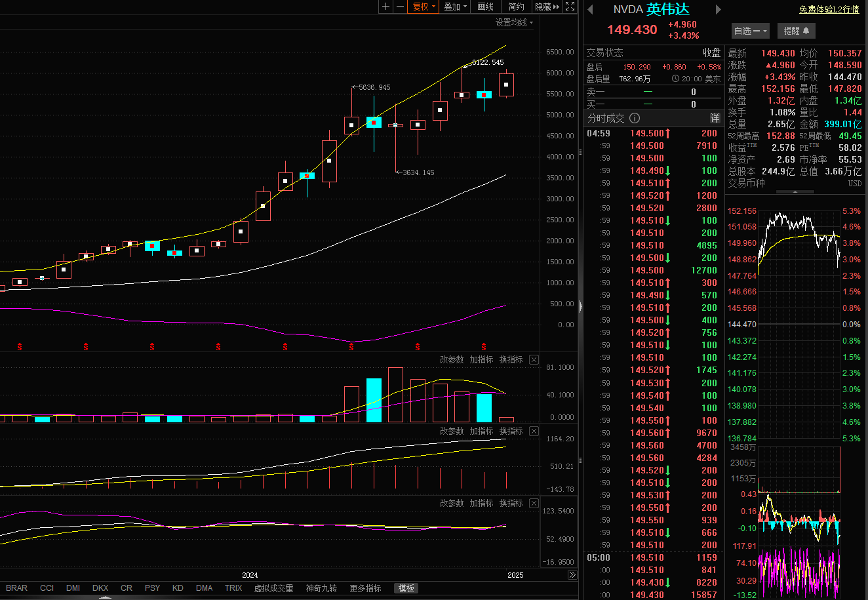Select the CCI indicator tab

tap(47, 588)
